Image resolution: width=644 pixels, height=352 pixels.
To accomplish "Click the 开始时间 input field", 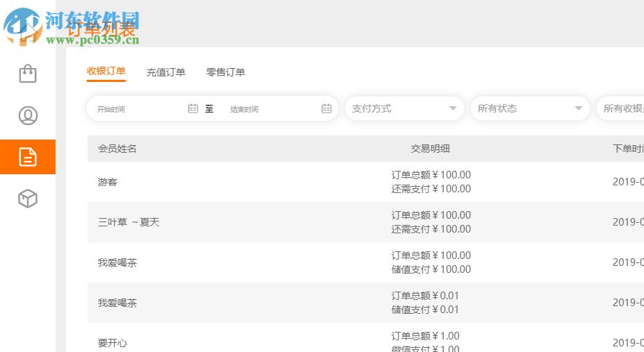I will coord(139,109).
